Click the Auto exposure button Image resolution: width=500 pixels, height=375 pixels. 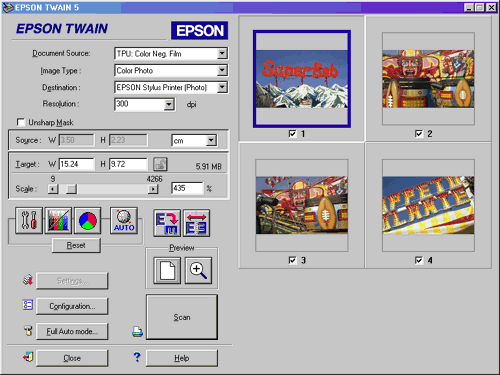click(124, 220)
